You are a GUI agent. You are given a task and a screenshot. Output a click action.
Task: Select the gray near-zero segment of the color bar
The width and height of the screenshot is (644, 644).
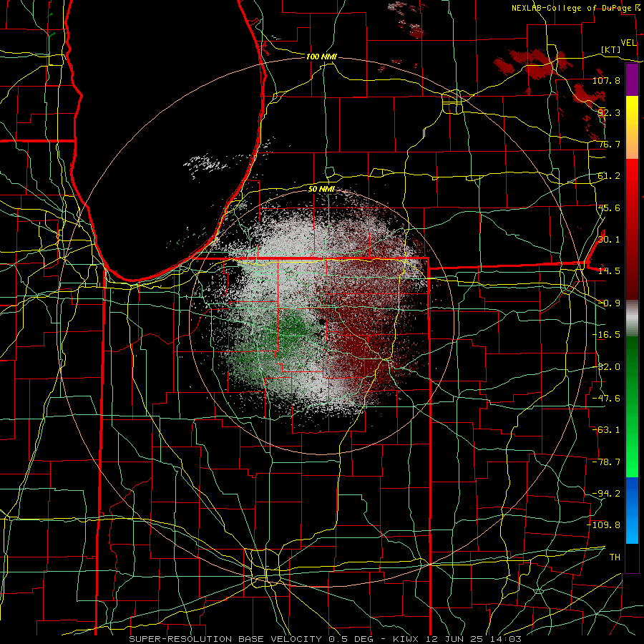coord(632,318)
